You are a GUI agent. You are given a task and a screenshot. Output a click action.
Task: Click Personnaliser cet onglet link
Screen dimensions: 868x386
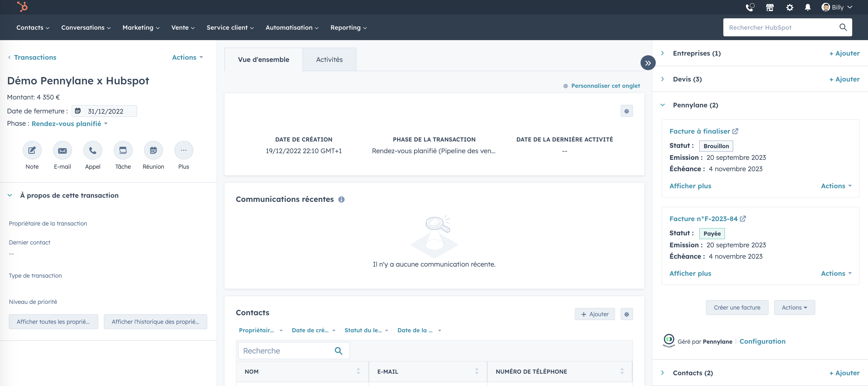[x=601, y=86]
